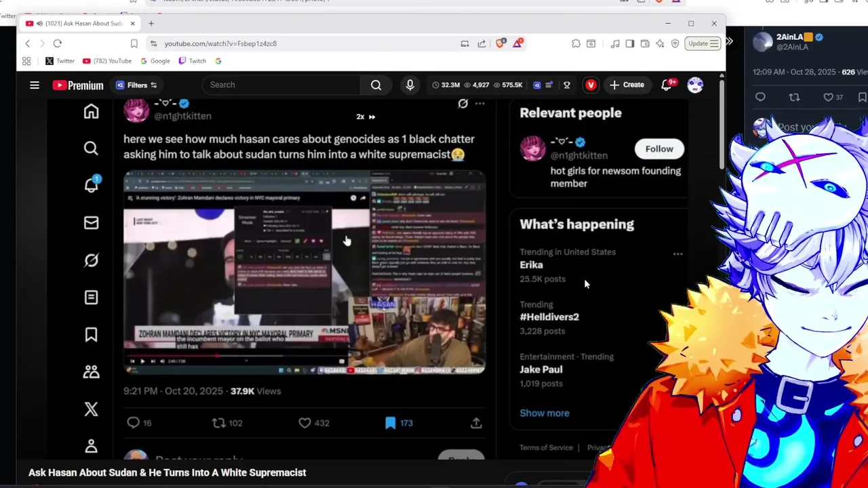868x488 pixels.
Task: Open the YouTube account avatar menu
Action: click(x=695, y=85)
